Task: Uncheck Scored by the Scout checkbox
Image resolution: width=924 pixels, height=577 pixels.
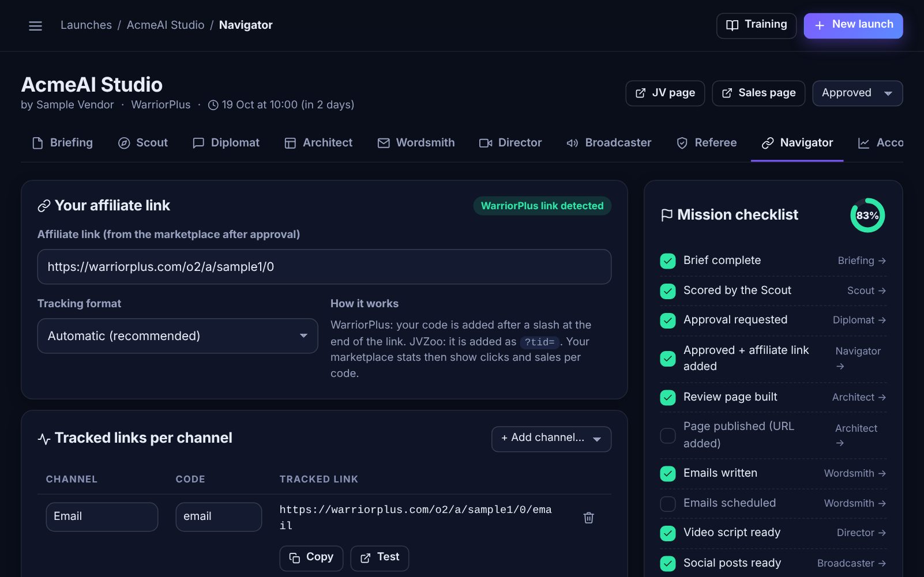Action: pos(668,291)
